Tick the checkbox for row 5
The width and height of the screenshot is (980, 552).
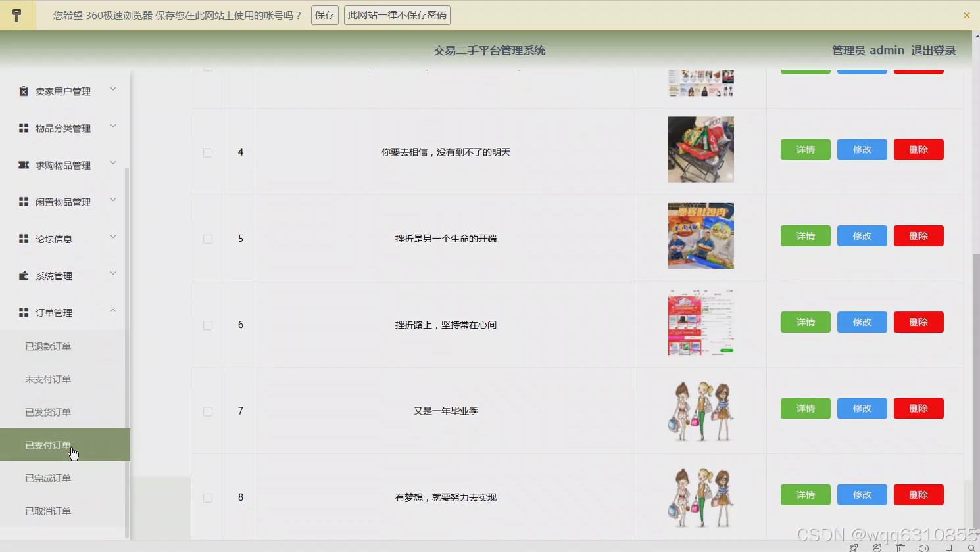208,239
